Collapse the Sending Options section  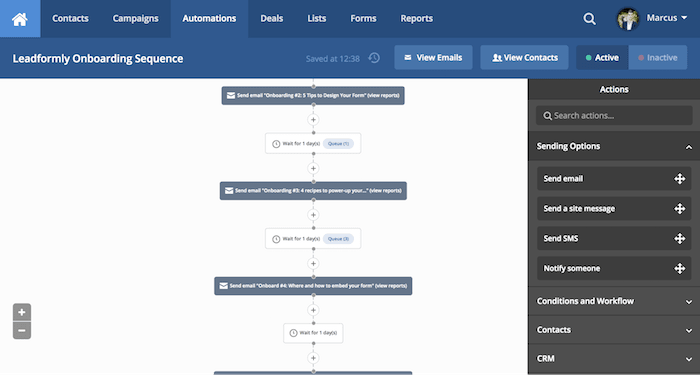pyautogui.click(x=614, y=146)
